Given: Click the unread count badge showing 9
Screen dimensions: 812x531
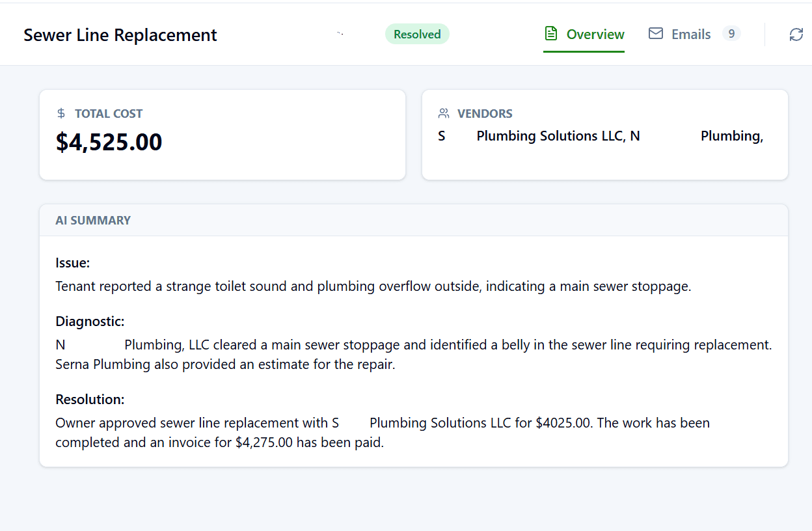Looking at the screenshot, I should 731,33.
